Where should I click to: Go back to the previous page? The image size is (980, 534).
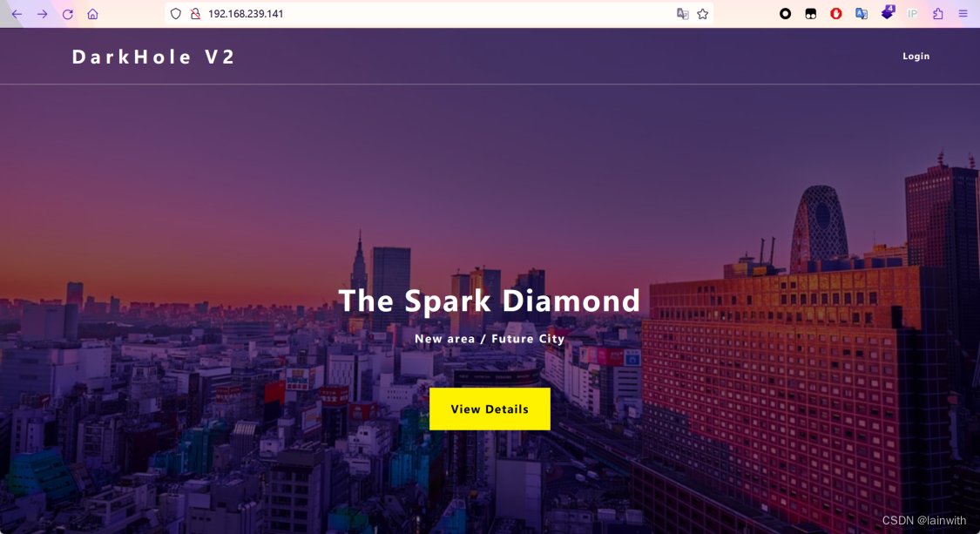point(17,14)
